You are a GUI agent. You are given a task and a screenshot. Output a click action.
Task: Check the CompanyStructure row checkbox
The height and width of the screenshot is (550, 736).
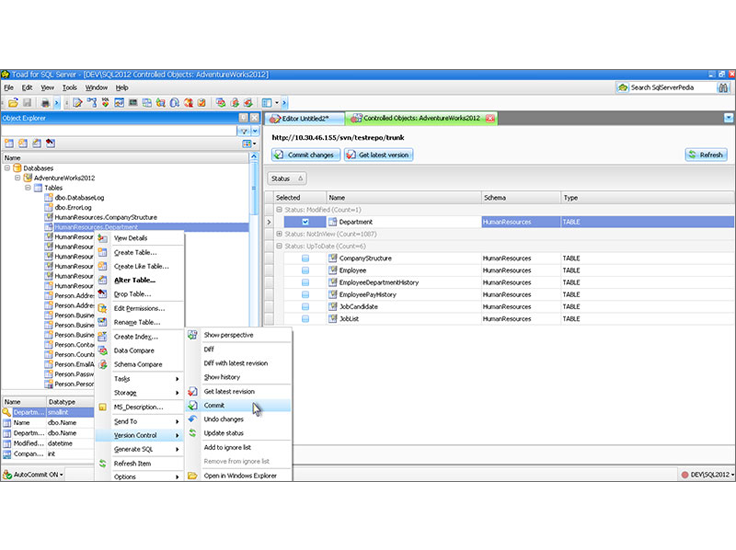[305, 258]
